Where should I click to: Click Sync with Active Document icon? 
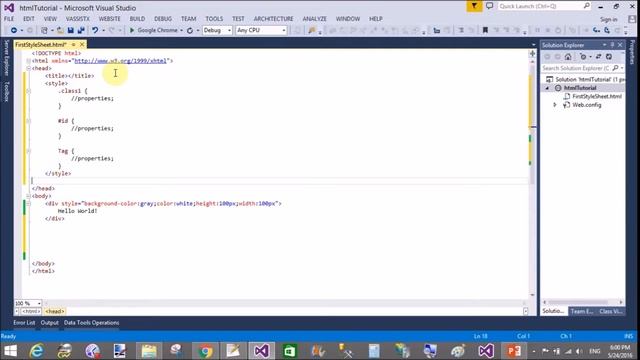pyautogui.click(x=598, y=57)
